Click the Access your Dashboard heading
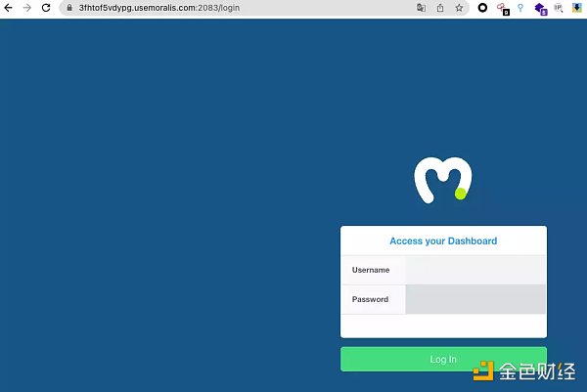The image size is (587, 392). click(x=443, y=240)
